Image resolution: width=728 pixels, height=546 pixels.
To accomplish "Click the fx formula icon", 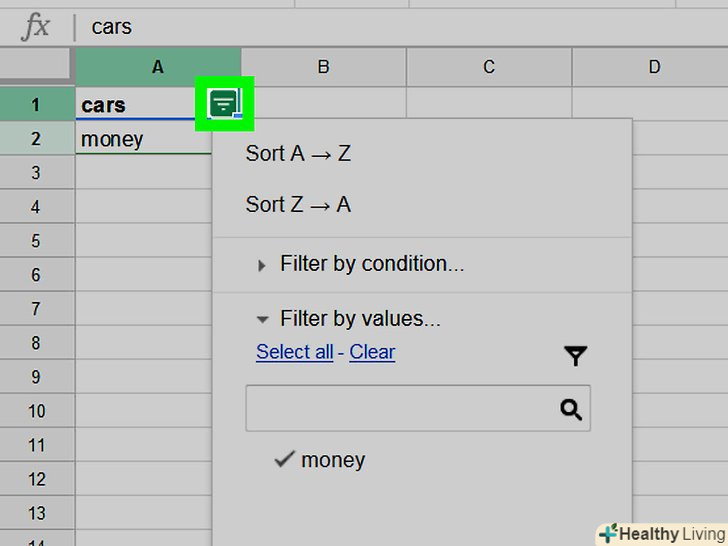I will 36,27.
